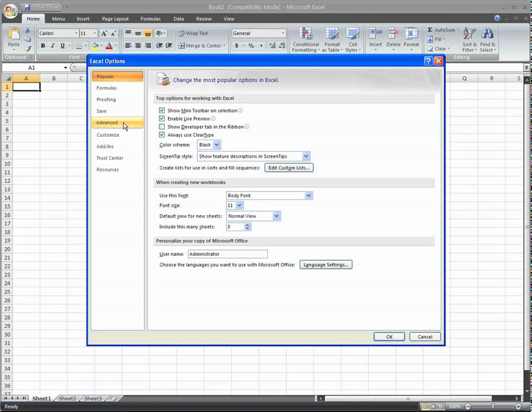Open the ScreenTip style dropdown
This screenshot has height=412, width=532.
[305, 156]
